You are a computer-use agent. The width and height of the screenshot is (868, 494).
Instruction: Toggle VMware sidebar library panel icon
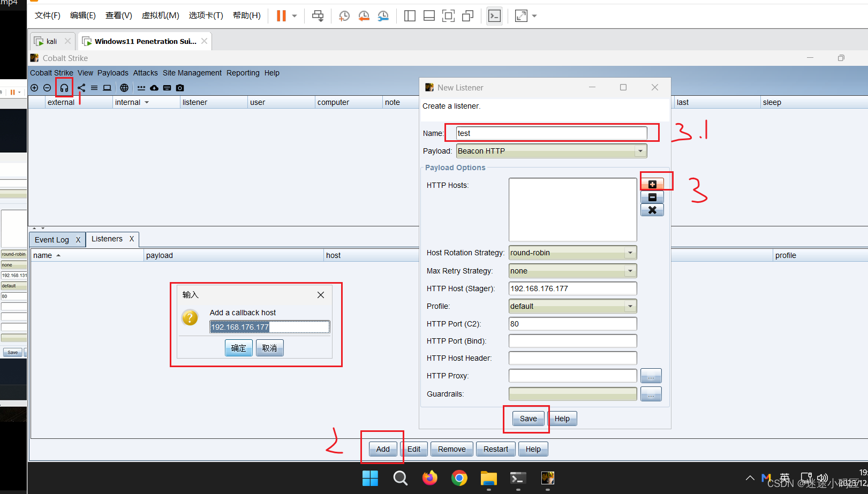tap(410, 16)
